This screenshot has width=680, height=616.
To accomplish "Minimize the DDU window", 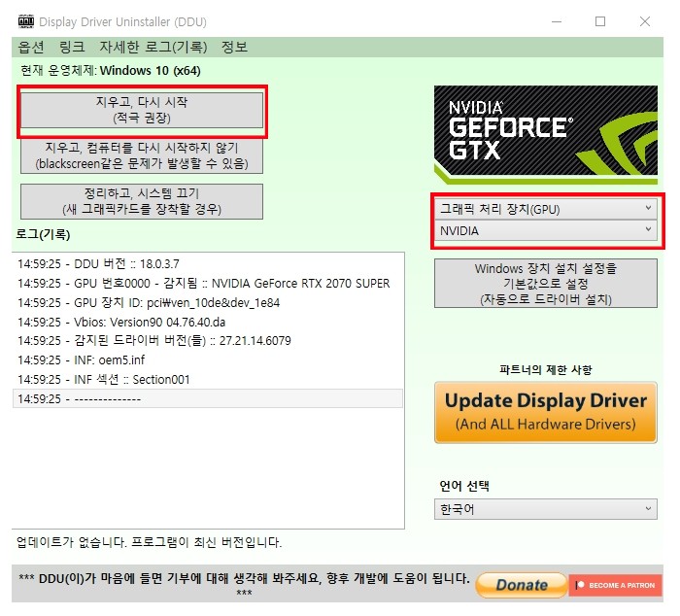I will pyautogui.click(x=557, y=21).
